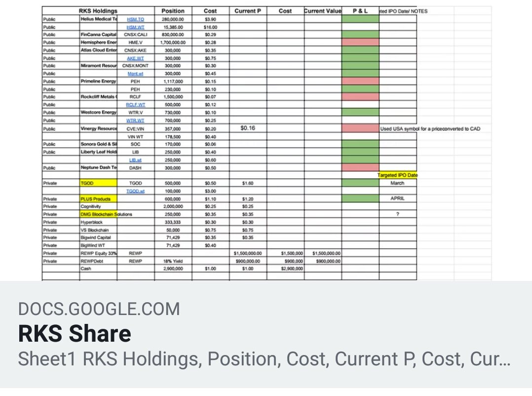Open the LIB.wt link

(x=135, y=160)
